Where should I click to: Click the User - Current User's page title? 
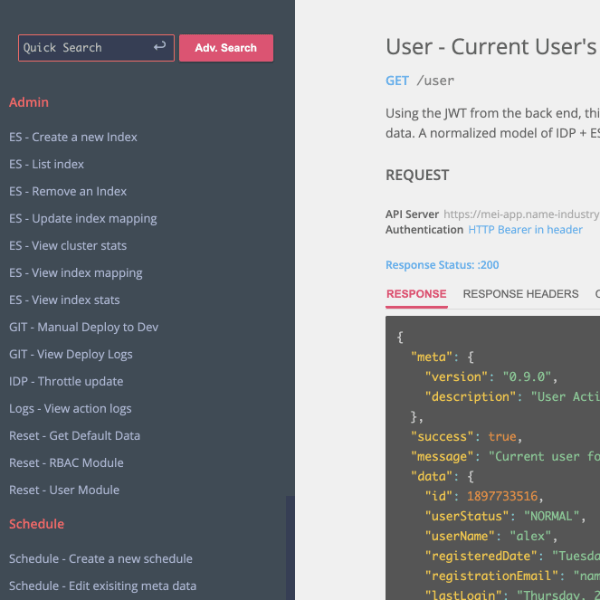coord(492,47)
